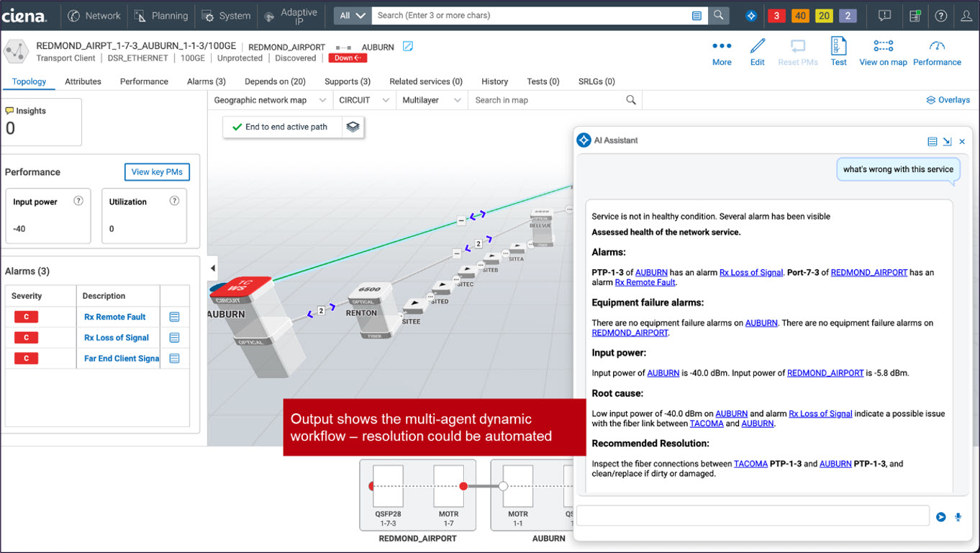Click the Search in map field
This screenshot has width=980, height=553.
pyautogui.click(x=547, y=100)
